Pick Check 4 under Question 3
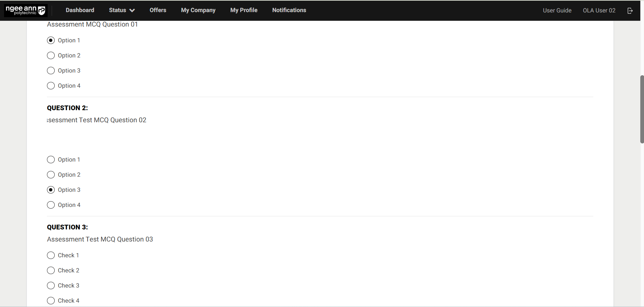 pyautogui.click(x=51, y=301)
